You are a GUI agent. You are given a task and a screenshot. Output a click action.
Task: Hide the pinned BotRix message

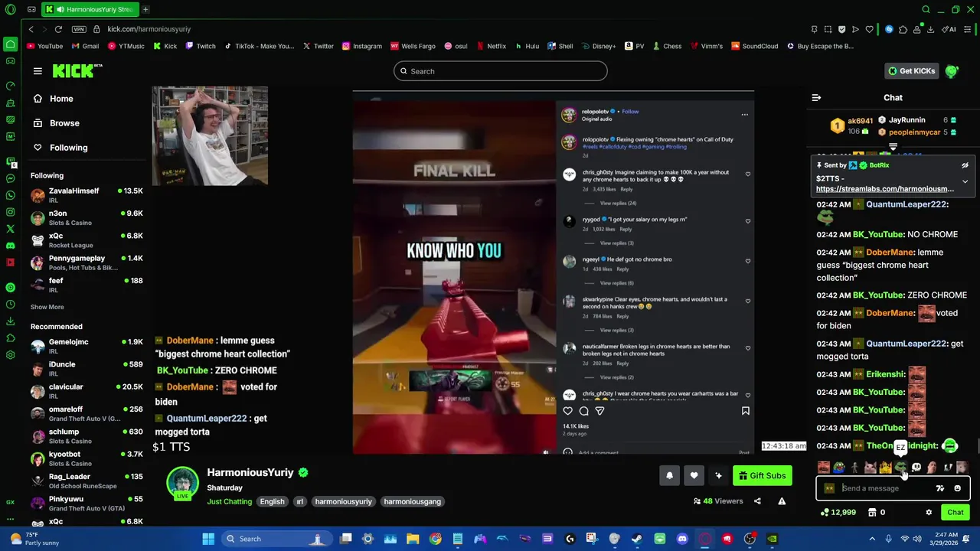tap(965, 165)
